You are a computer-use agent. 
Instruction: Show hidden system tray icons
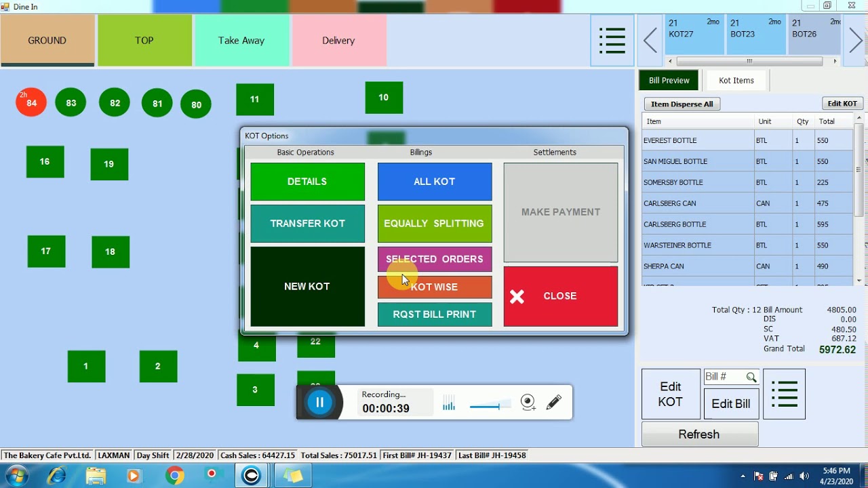point(743,476)
